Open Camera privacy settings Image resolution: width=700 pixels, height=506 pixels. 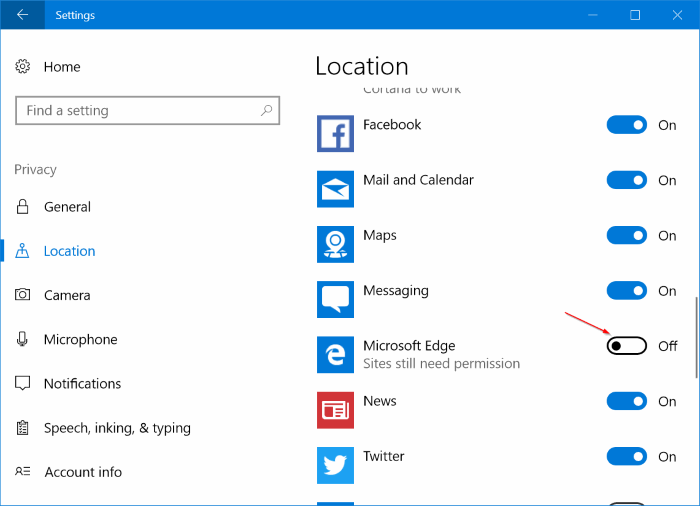[x=67, y=295]
